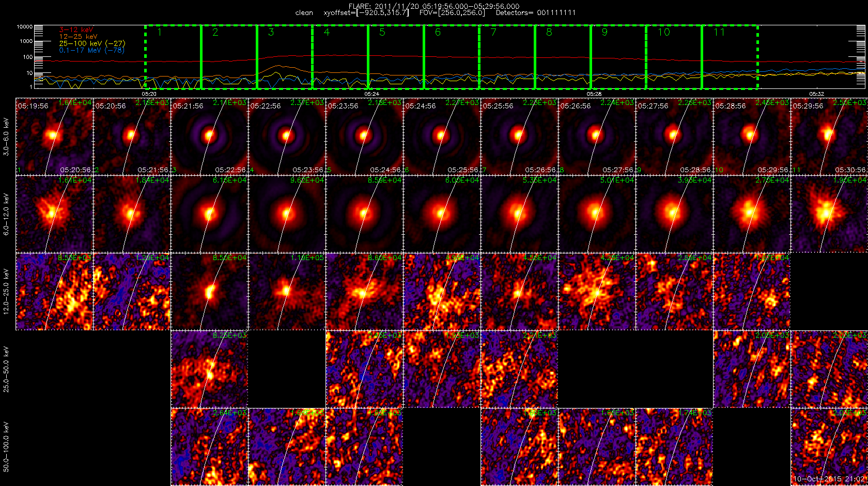
Task: Click the 'Detectors= 001111111' text
Action: pos(536,13)
